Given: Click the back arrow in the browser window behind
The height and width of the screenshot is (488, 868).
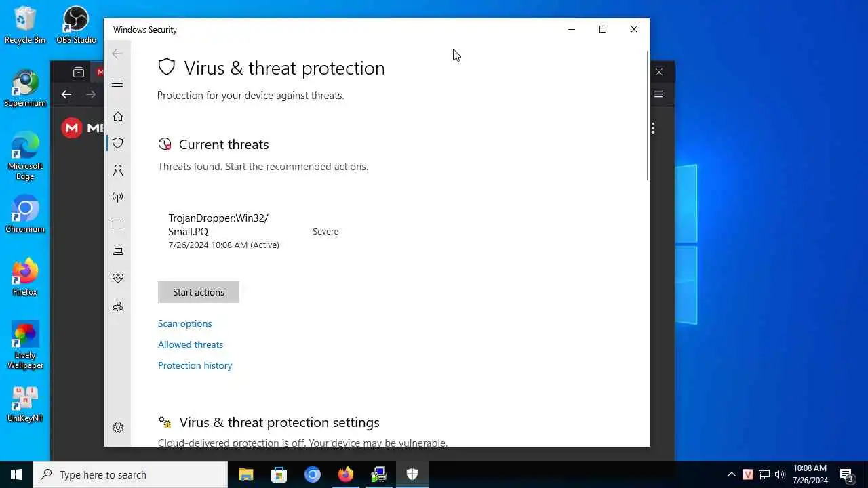Looking at the screenshot, I should [66, 94].
